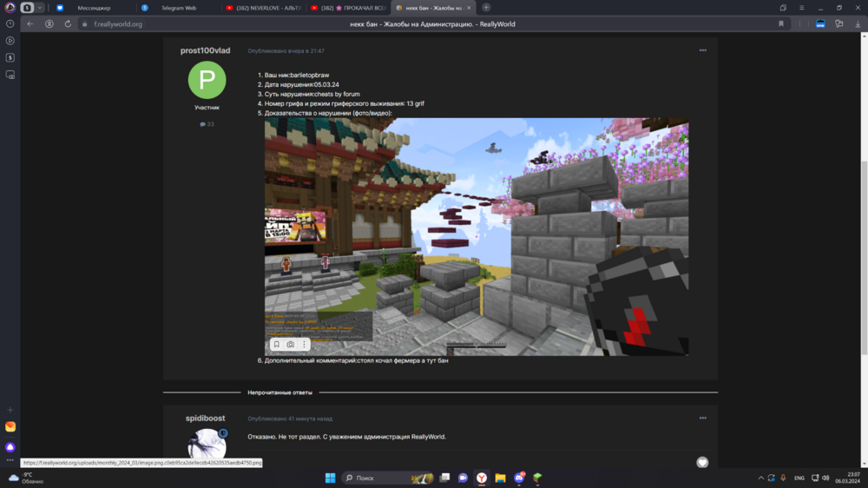Open the weather widget showing Облачно
Viewport: 868px width, 488px height.
(x=27, y=478)
